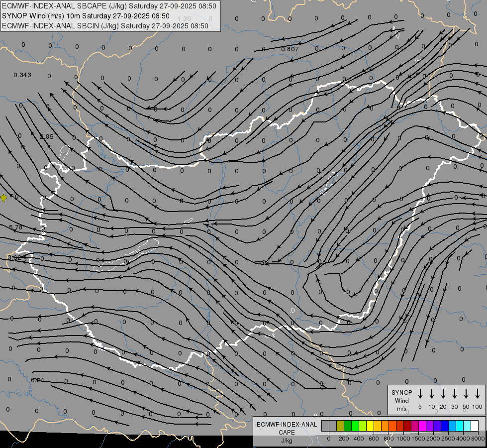Click the SYNOP Wind 10m title line

point(86,16)
